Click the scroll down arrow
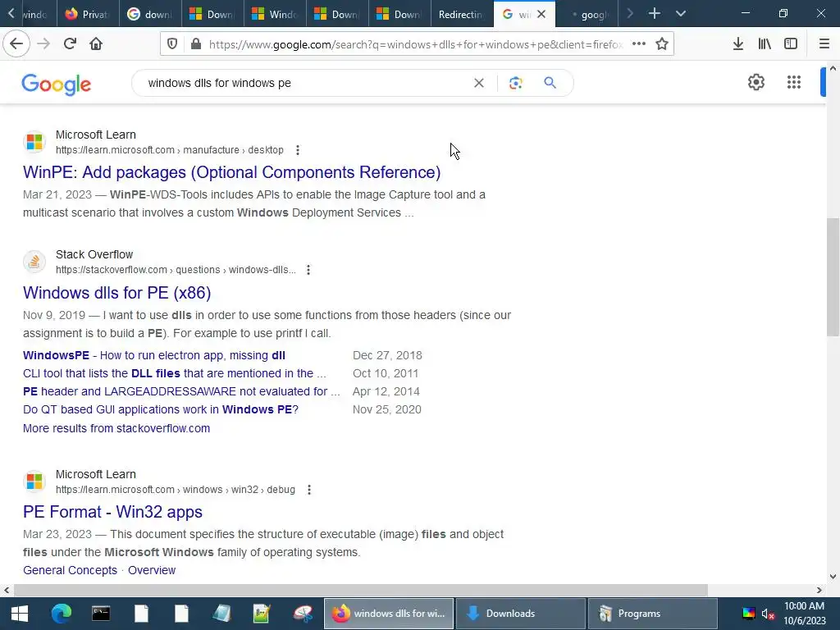Image resolution: width=840 pixels, height=630 pixels. pyautogui.click(x=833, y=577)
